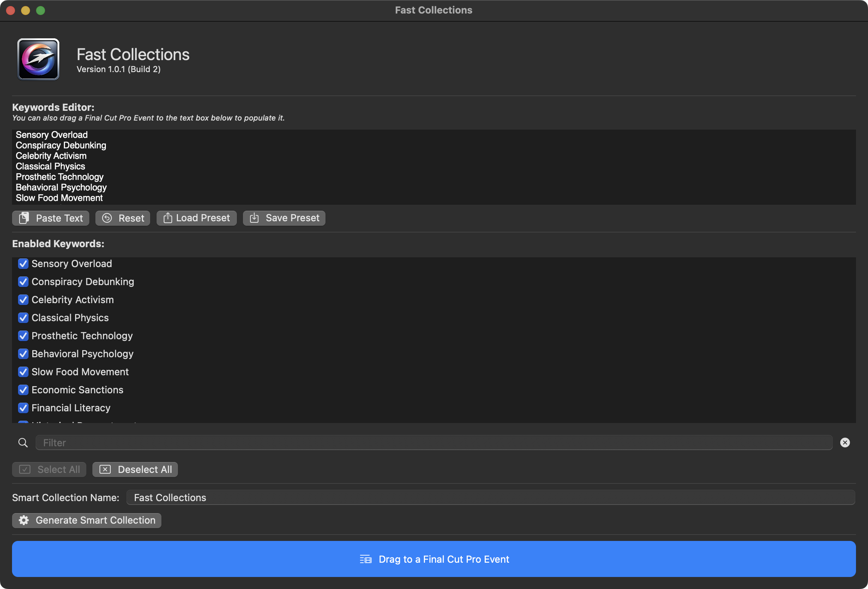Viewport: 868px width, 589px height.
Task: Click the checkmark icon on Select All
Action: pos(25,470)
